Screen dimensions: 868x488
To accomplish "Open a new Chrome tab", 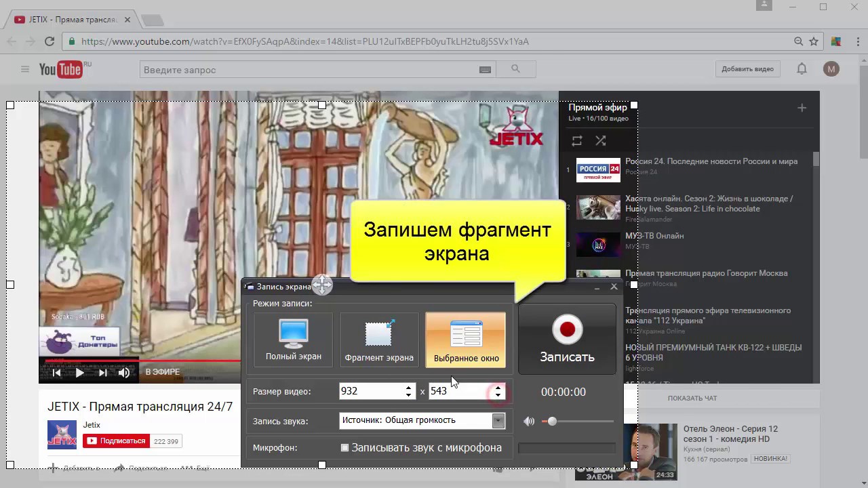I will tap(152, 20).
